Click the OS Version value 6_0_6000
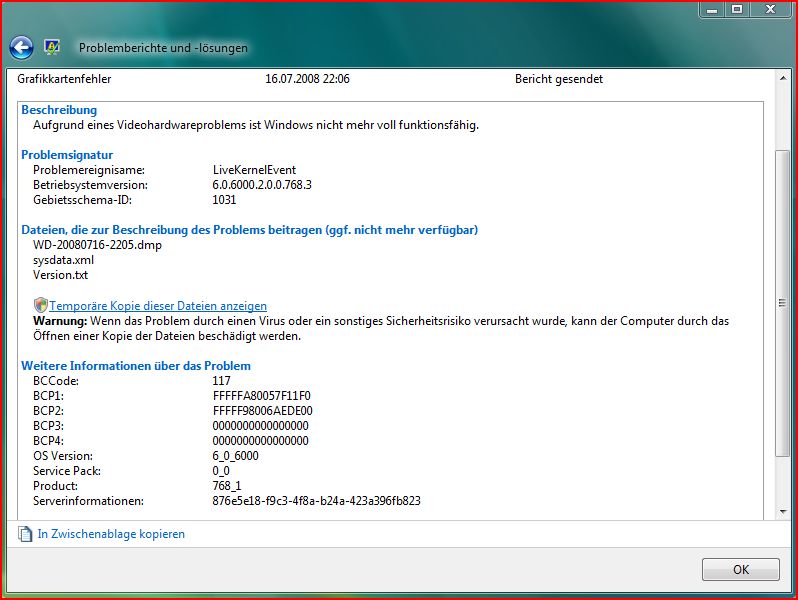The width and height of the screenshot is (798, 600). (236, 456)
